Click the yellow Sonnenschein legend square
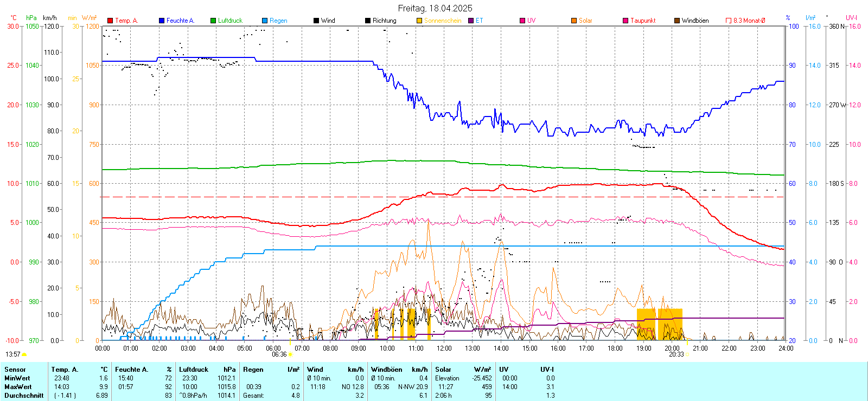Viewport: 868px width, 401px height. [419, 21]
